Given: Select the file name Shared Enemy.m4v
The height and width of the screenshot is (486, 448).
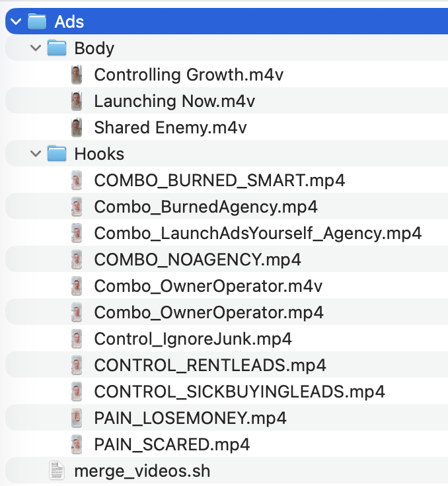Looking at the screenshot, I should pyautogui.click(x=170, y=127).
